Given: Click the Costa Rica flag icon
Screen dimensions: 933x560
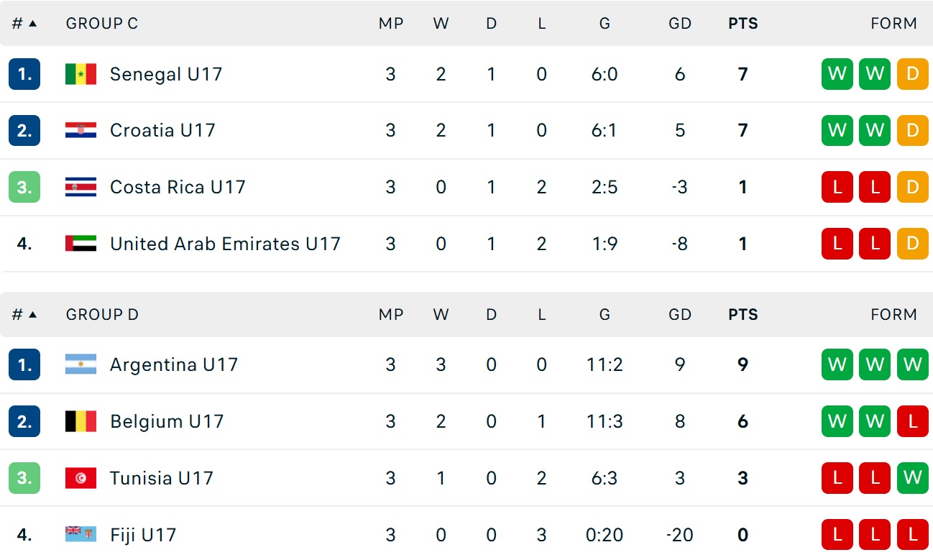Looking at the screenshot, I should tap(81, 187).
